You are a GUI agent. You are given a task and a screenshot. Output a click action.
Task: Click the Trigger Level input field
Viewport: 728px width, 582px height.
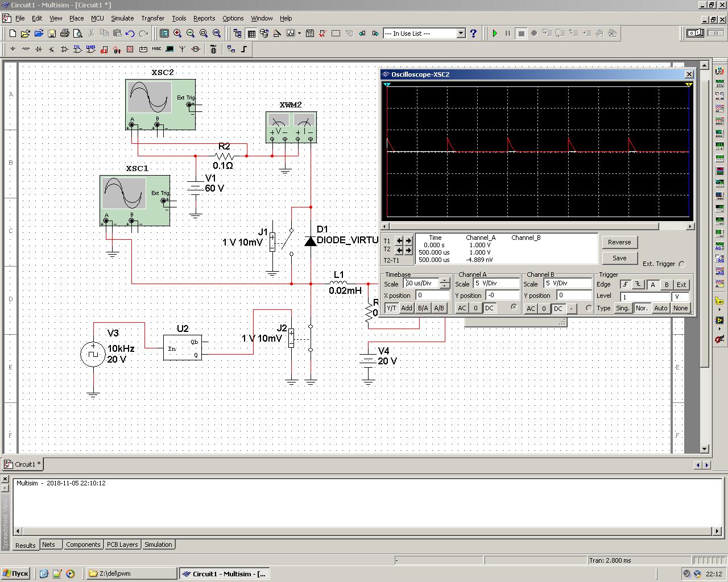tap(645, 297)
